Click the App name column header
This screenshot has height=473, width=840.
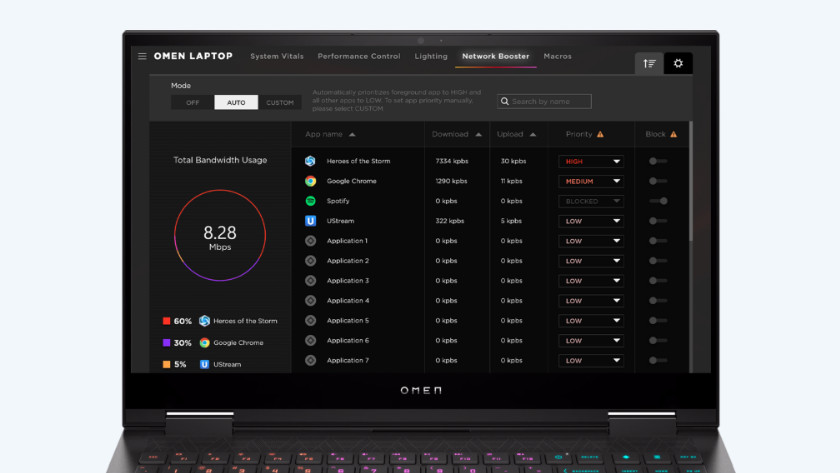coord(324,134)
